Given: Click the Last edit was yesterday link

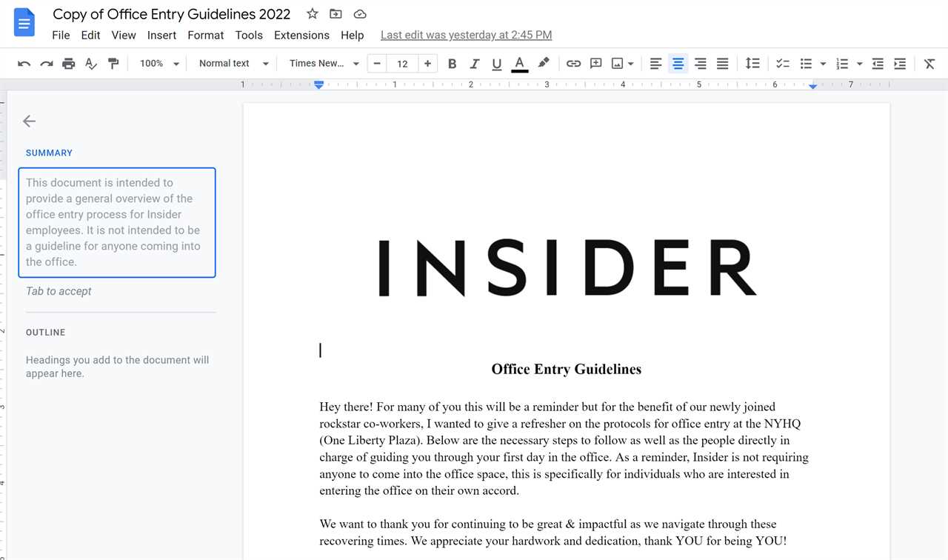Looking at the screenshot, I should [x=466, y=35].
